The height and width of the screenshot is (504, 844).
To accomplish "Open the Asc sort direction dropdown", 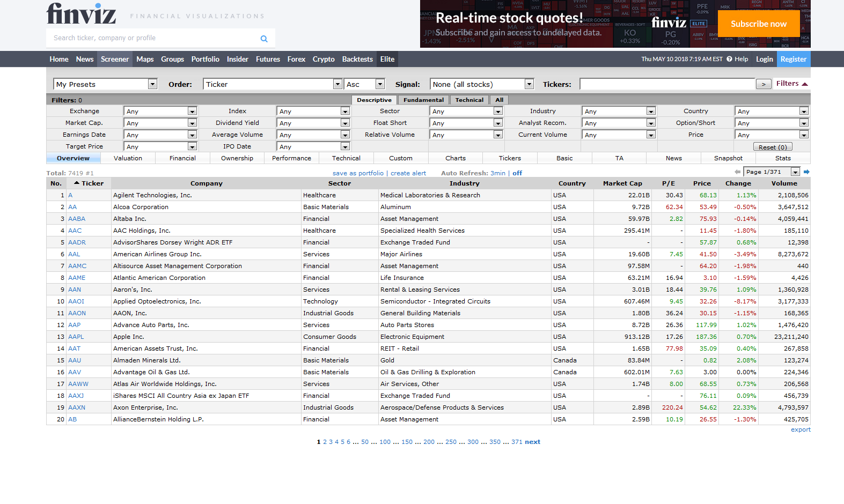I will [x=364, y=84].
